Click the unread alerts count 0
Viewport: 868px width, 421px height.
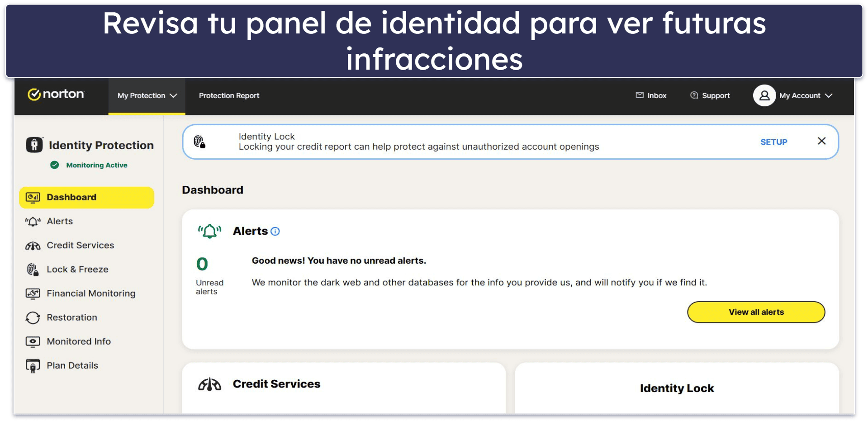click(202, 264)
